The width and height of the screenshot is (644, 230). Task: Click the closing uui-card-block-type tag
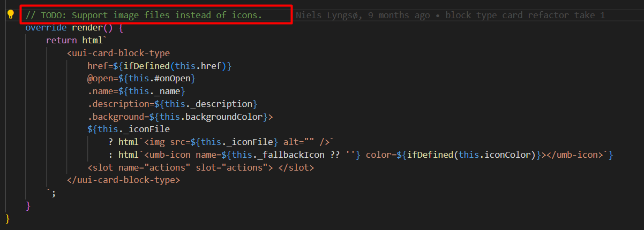click(x=126, y=180)
